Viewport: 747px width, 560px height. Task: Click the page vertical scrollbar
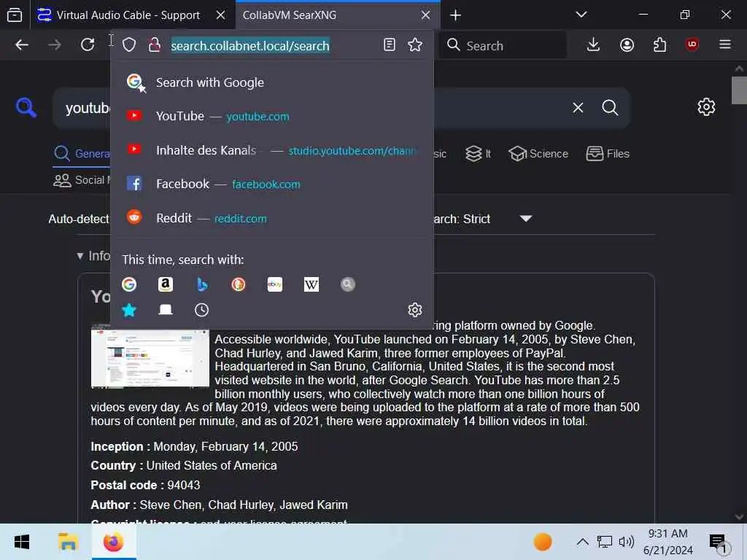739,90
